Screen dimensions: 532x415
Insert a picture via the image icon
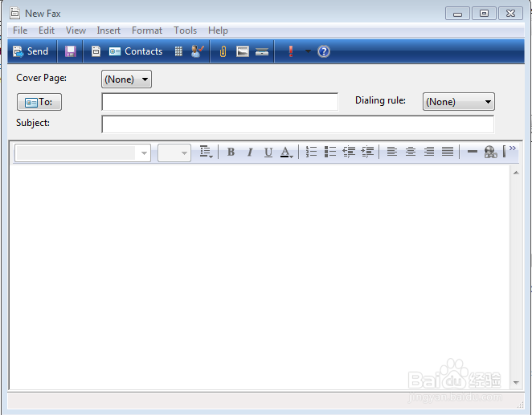click(242, 51)
